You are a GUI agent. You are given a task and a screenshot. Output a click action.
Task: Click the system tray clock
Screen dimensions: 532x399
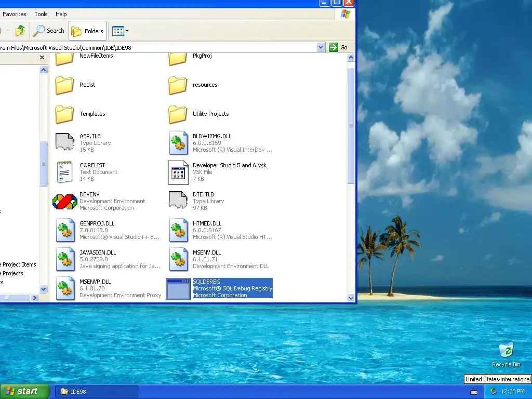[513, 392]
